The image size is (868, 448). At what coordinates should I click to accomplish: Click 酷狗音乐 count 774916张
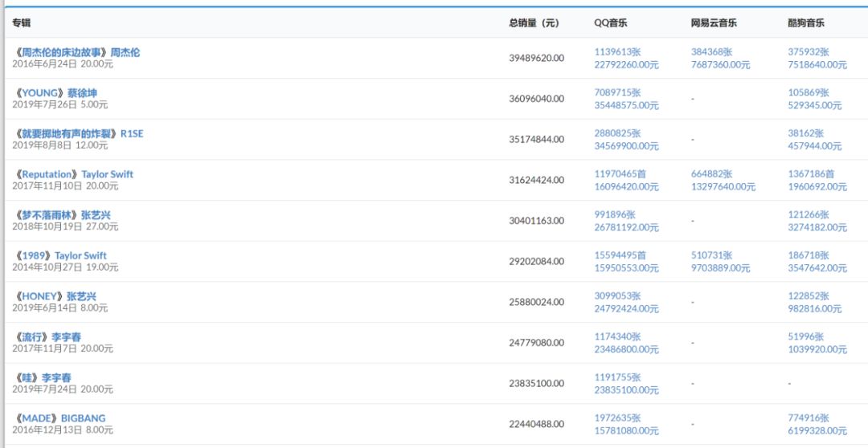809,417
